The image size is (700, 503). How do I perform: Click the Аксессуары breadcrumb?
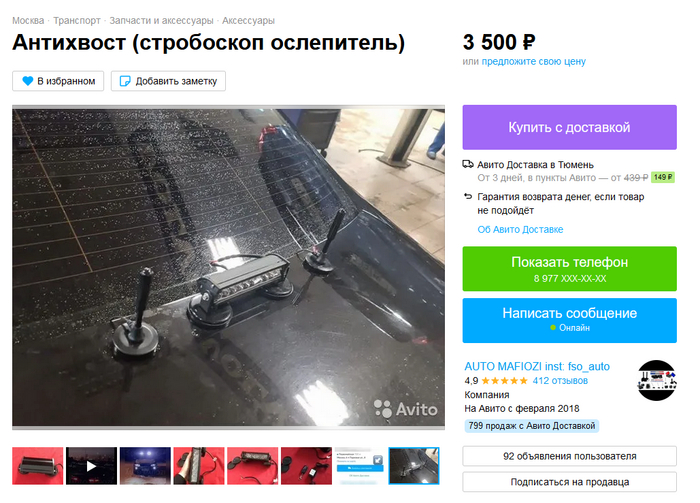[248, 21]
